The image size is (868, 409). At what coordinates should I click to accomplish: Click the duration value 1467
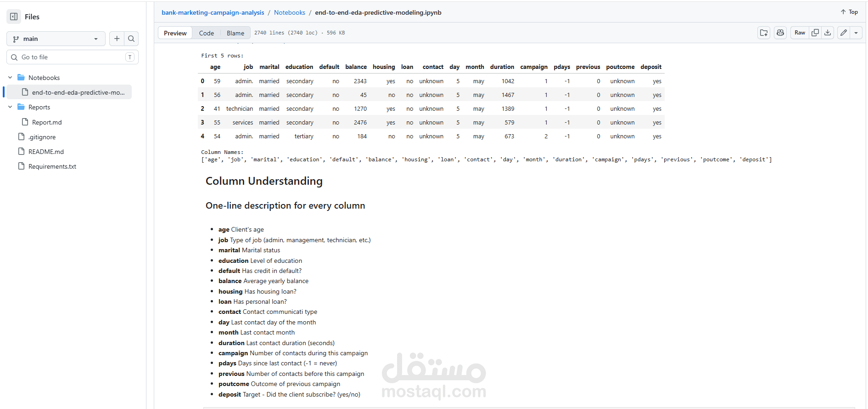point(508,95)
